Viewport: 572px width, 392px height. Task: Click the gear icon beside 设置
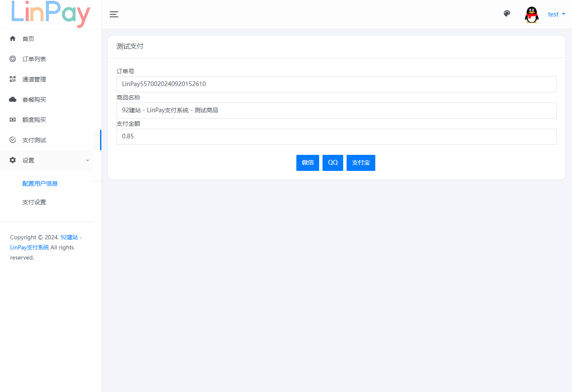coord(13,160)
